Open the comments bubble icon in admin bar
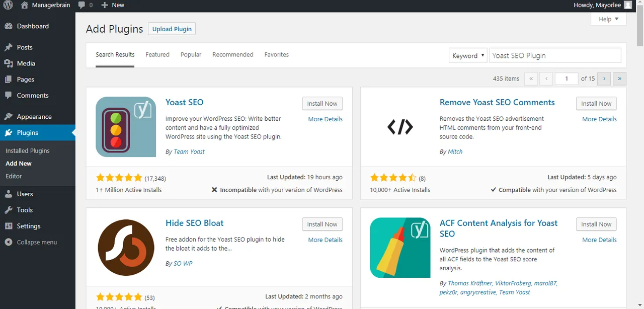 point(82,5)
